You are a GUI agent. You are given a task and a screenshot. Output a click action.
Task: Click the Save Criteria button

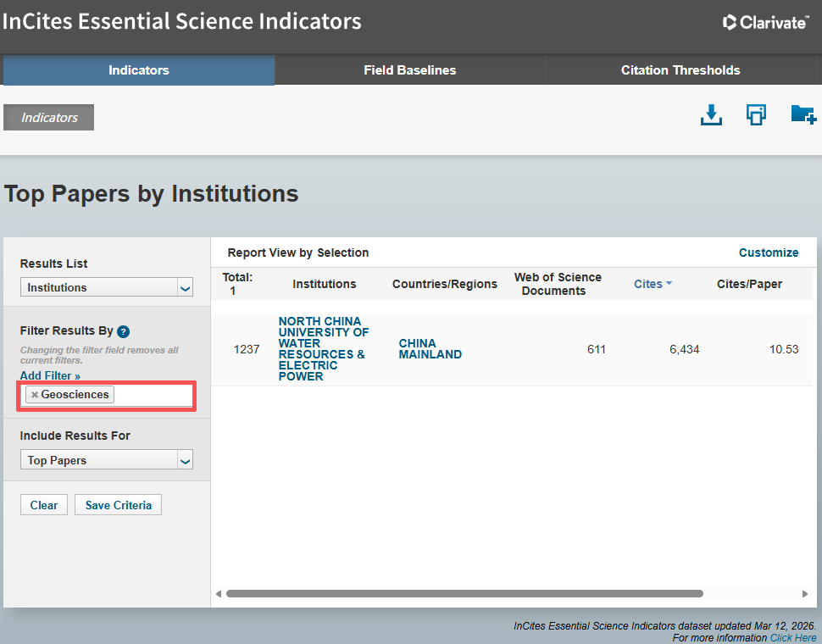pos(118,505)
